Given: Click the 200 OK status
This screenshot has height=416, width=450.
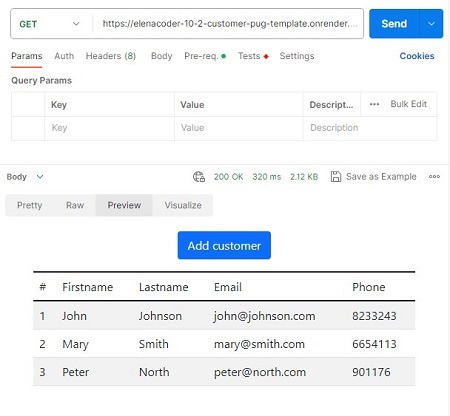Looking at the screenshot, I should point(228,177).
